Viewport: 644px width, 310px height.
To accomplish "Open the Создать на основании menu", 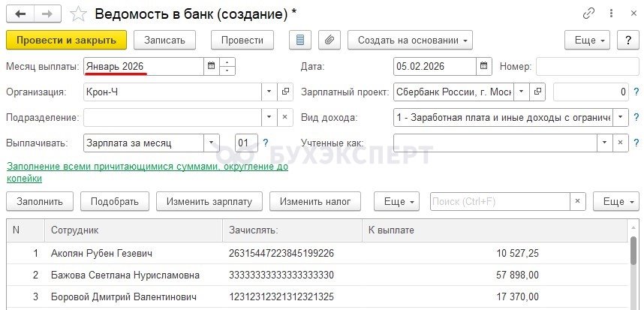I will (414, 40).
